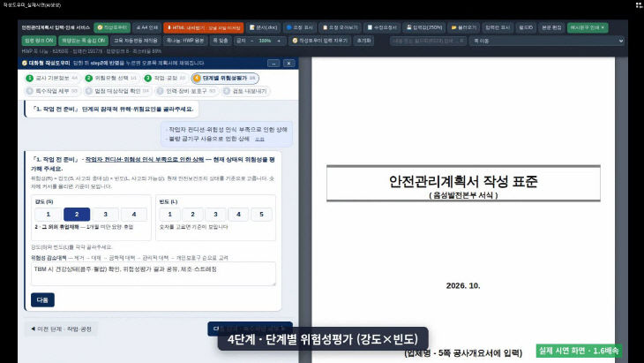Click the toolbar search input field

tap(428, 41)
